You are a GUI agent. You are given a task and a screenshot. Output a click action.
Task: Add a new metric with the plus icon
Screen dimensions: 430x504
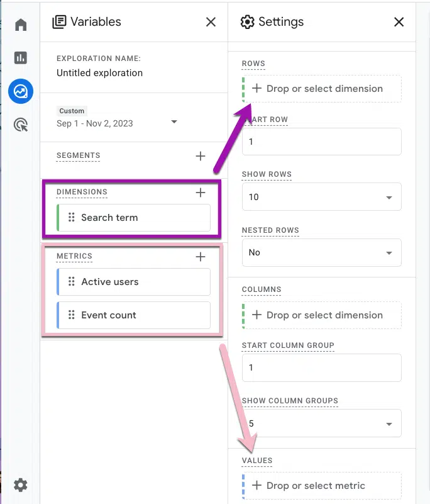[201, 257]
